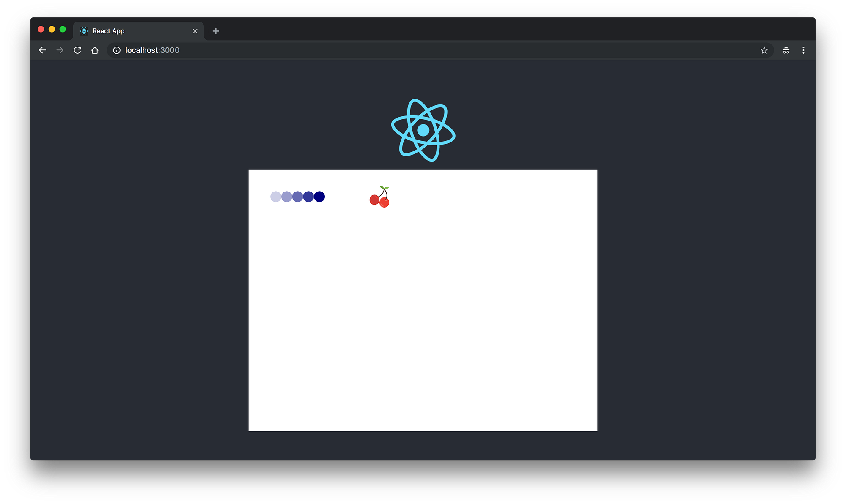
Task: Click the large React atom logo
Action: pyautogui.click(x=423, y=130)
